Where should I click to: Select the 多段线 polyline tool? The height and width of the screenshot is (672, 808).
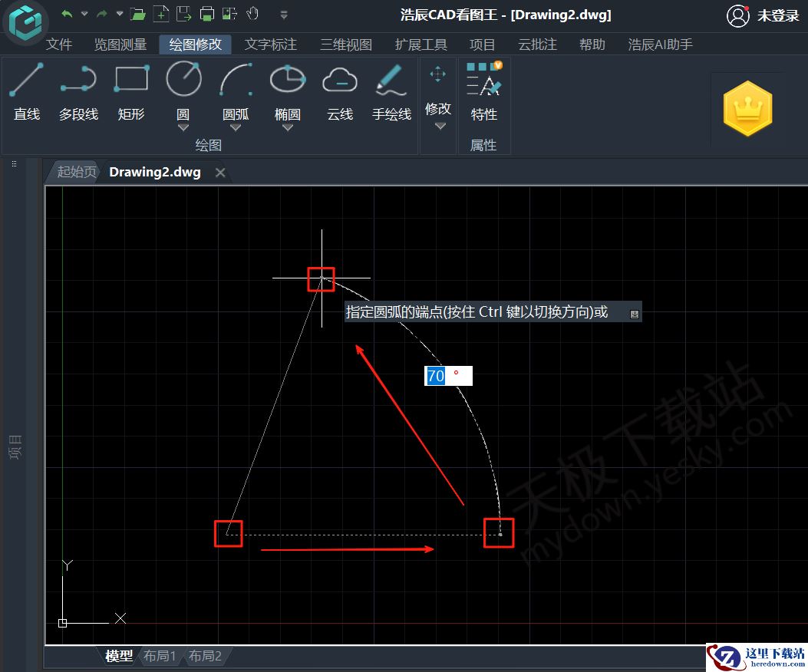(x=78, y=92)
